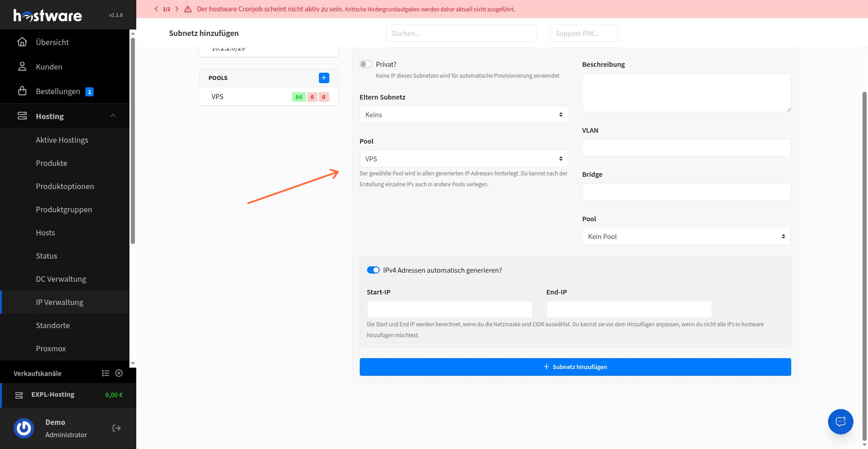868x449 pixels.
Task: Click the Demo user avatar
Action: 24,428
